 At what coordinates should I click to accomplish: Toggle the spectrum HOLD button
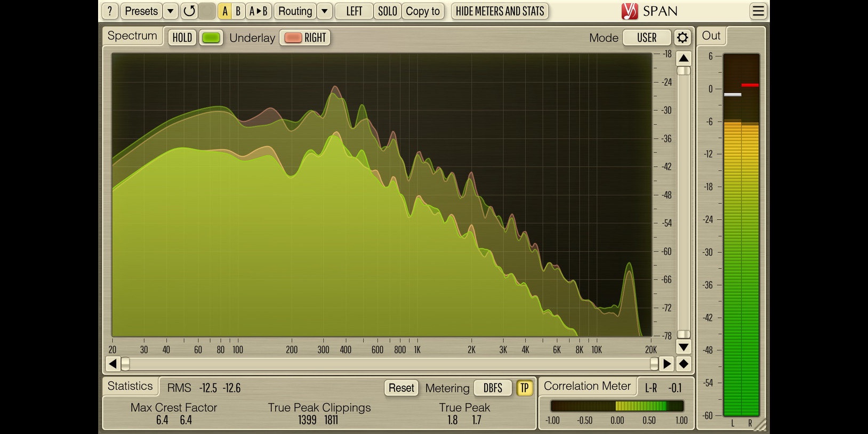point(182,38)
